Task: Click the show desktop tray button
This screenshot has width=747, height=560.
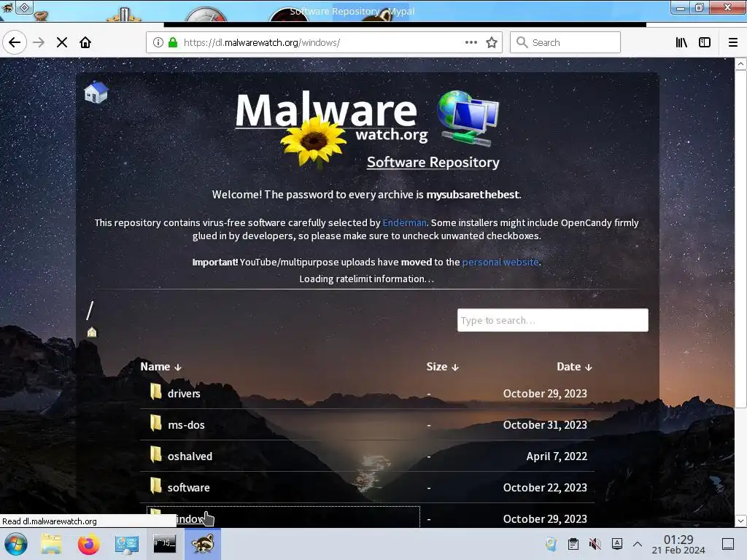Action: pos(728,544)
